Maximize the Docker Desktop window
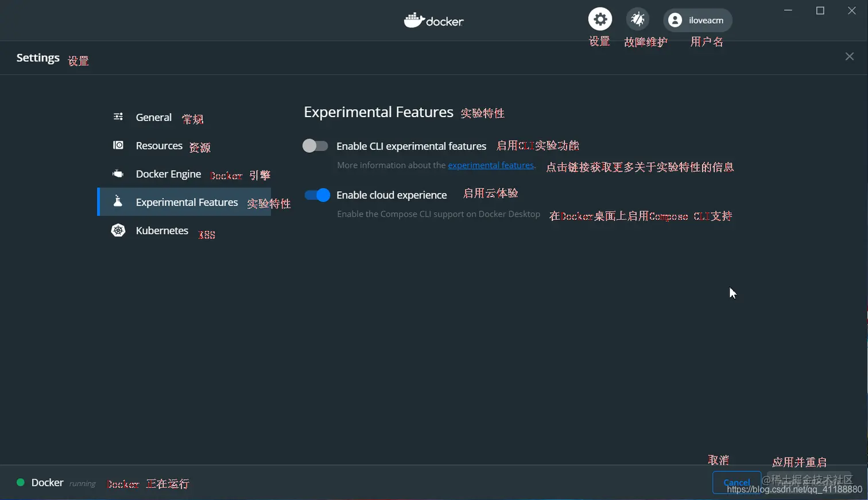Image resolution: width=868 pixels, height=500 pixels. (820, 10)
